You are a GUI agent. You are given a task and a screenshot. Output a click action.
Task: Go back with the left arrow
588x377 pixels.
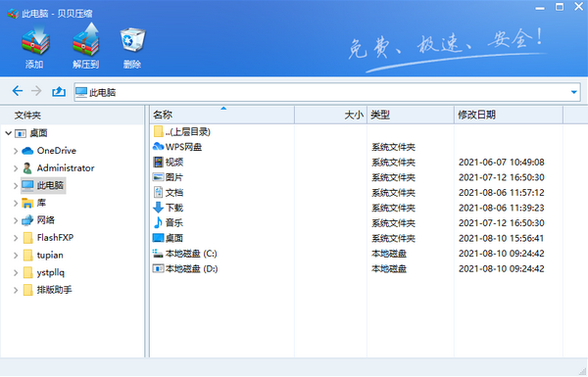[18, 91]
